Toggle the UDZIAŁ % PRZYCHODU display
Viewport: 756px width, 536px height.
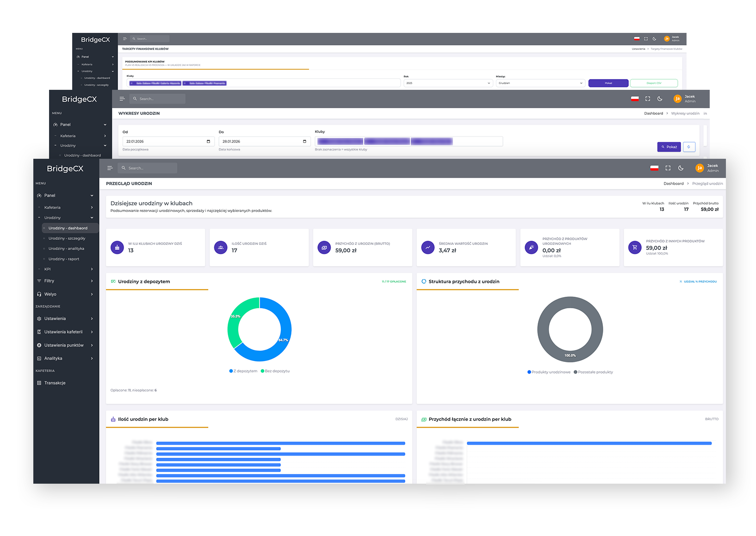698,281
